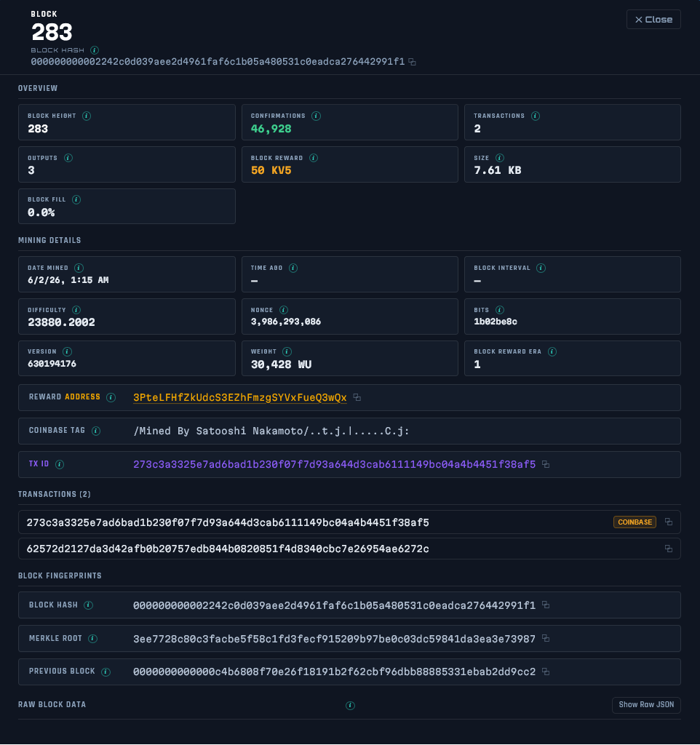The height and width of the screenshot is (745, 700).
Task: Click the Time Ago info icon
Action: [293, 268]
